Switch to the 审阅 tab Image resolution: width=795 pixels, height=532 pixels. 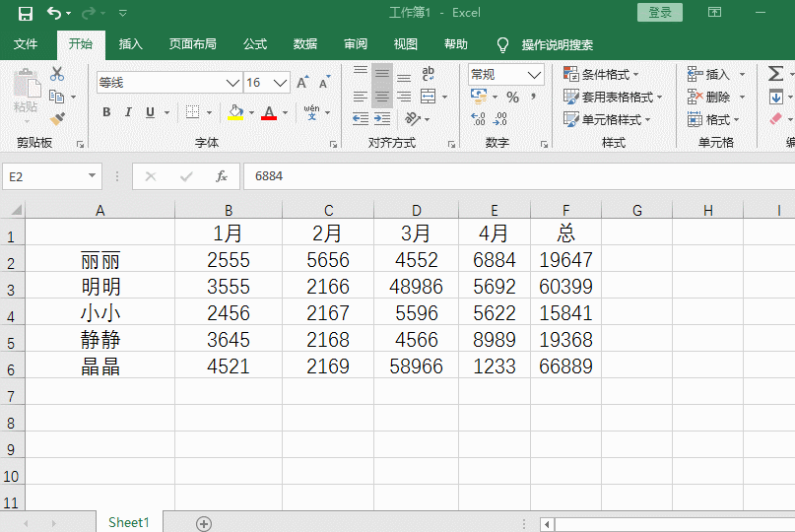point(356,44)
